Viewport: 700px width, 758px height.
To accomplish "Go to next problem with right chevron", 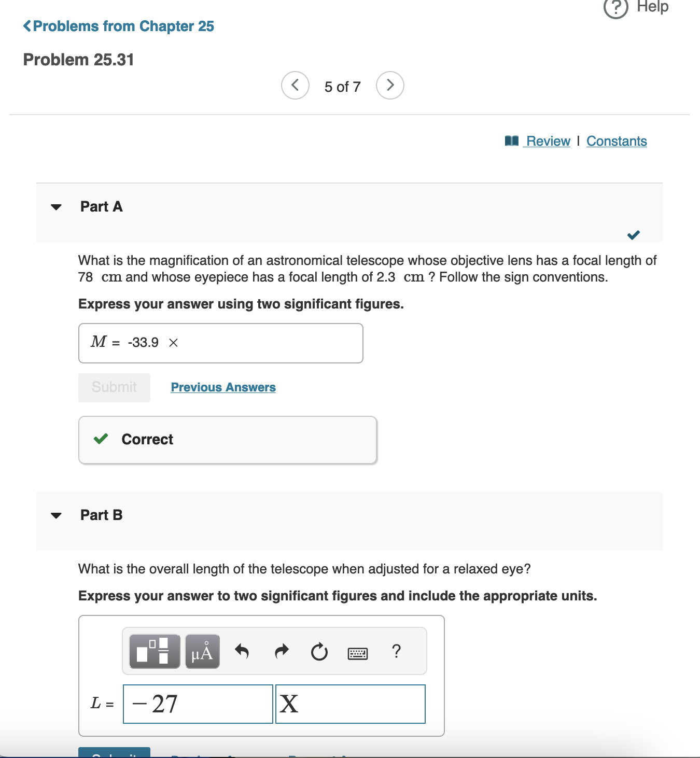I will [x=389, y=85].
